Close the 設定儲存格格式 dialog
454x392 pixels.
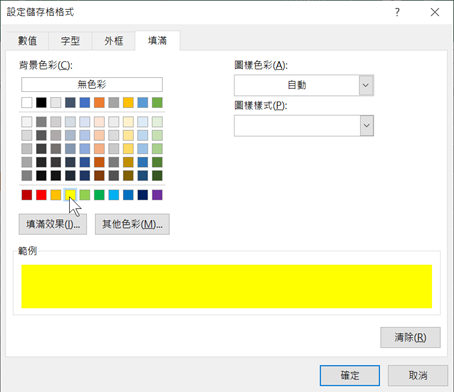(x=435, y=12)
